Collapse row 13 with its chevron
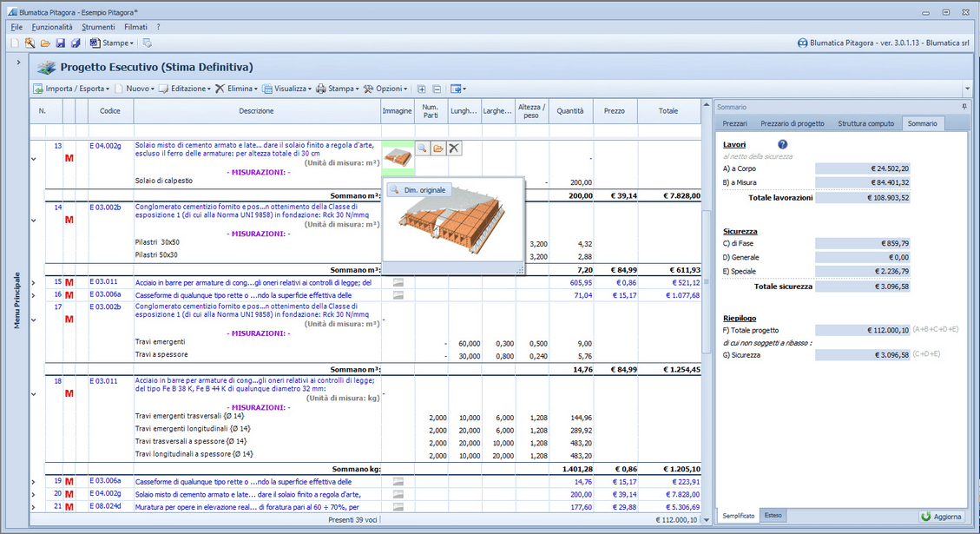Screen dimensions: 980x534 (34, 159)
